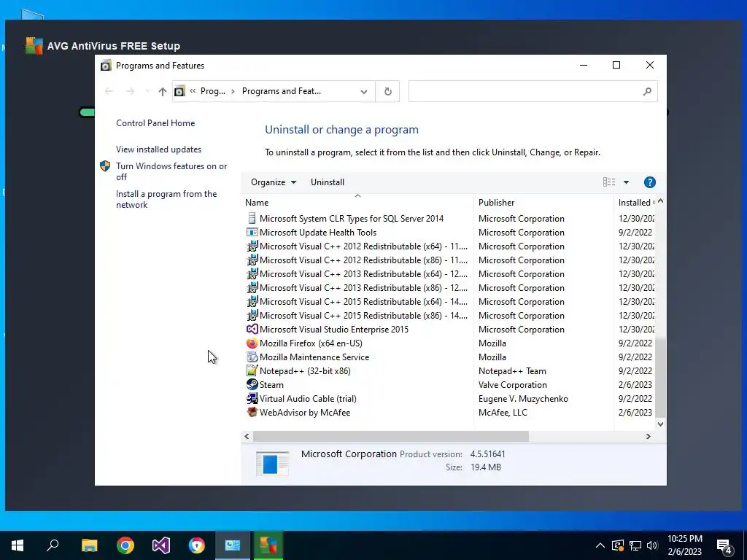Select the Mozilla Firefox program icon
Viewport: 747px width, 560px height.
pyautogui.click(x=252, y=343)
